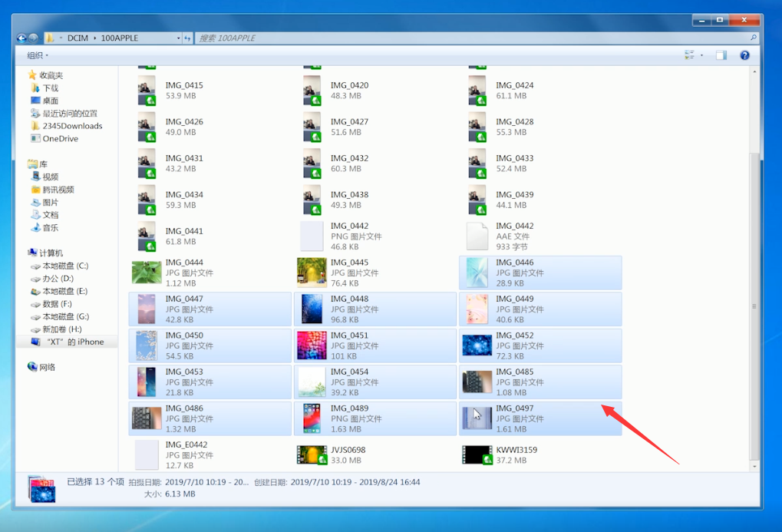Click DCIM in the address path
The width and height of the screenshot is (782, 532).
click(78, 38)
